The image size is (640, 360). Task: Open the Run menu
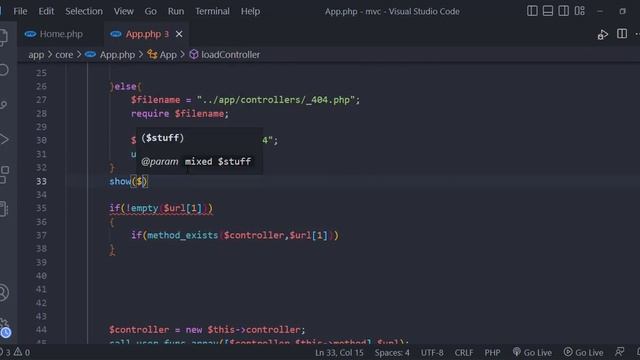176,11
